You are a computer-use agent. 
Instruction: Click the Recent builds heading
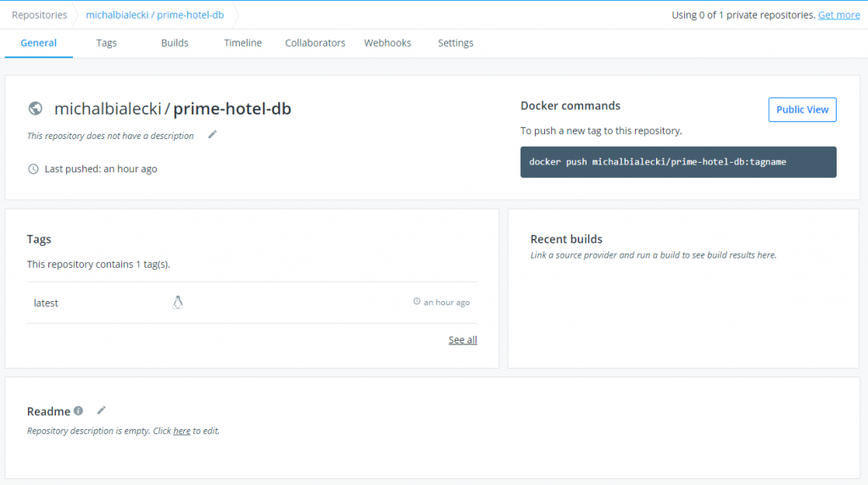click(x=566, y=239)
